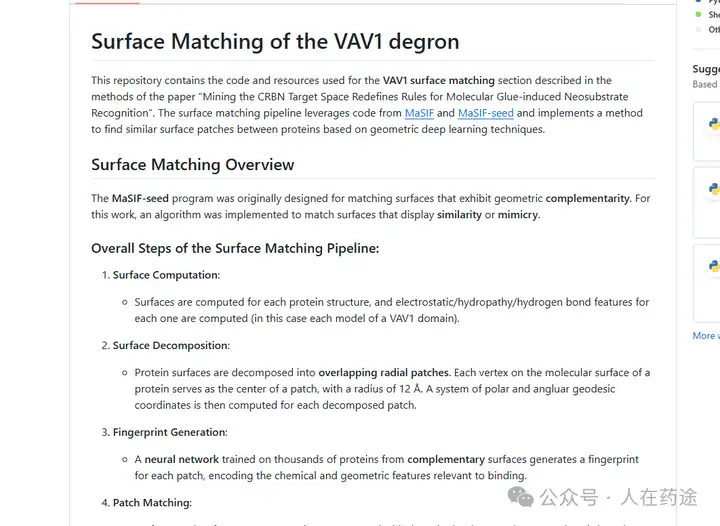
Task: Click the green Shell language dot
Action: [698, 15]
